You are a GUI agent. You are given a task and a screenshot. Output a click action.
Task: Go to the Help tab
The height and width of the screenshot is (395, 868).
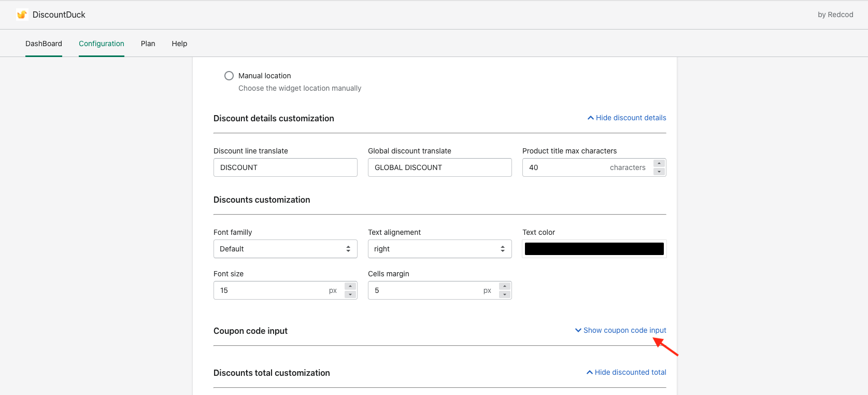point(179,44)
